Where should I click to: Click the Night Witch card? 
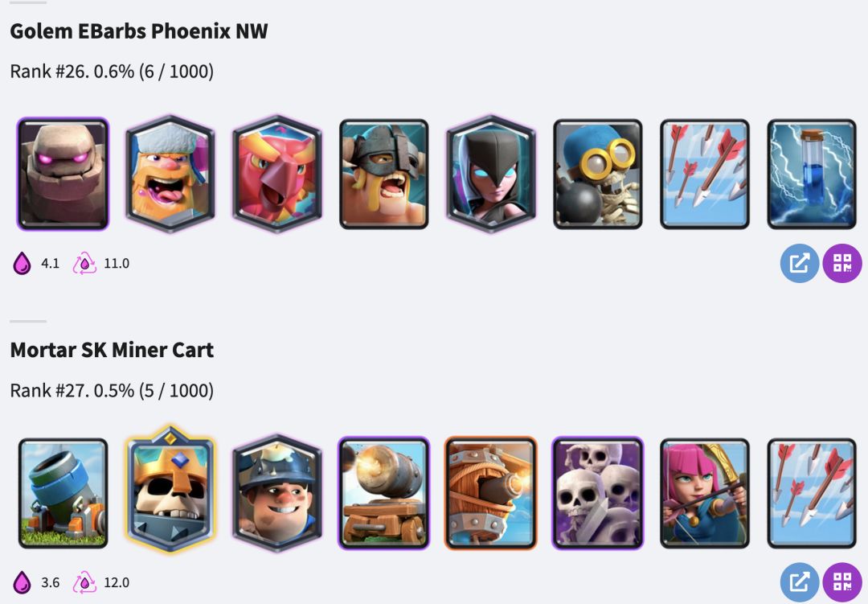491,174
